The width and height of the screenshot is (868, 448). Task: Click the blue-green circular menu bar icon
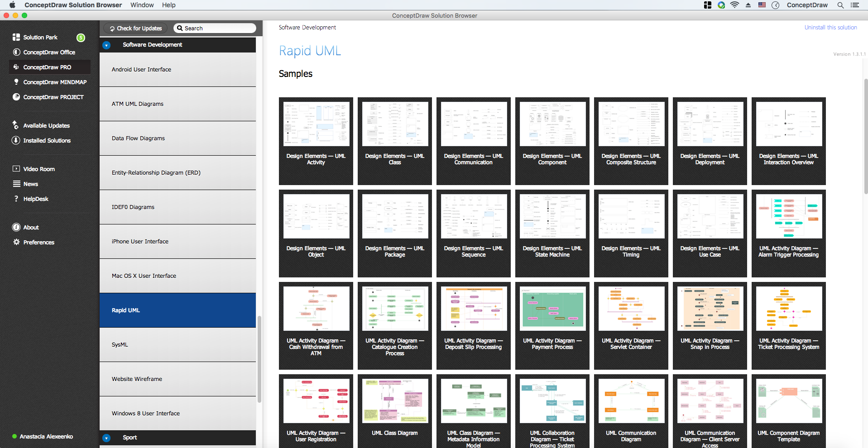click(721, 5)
